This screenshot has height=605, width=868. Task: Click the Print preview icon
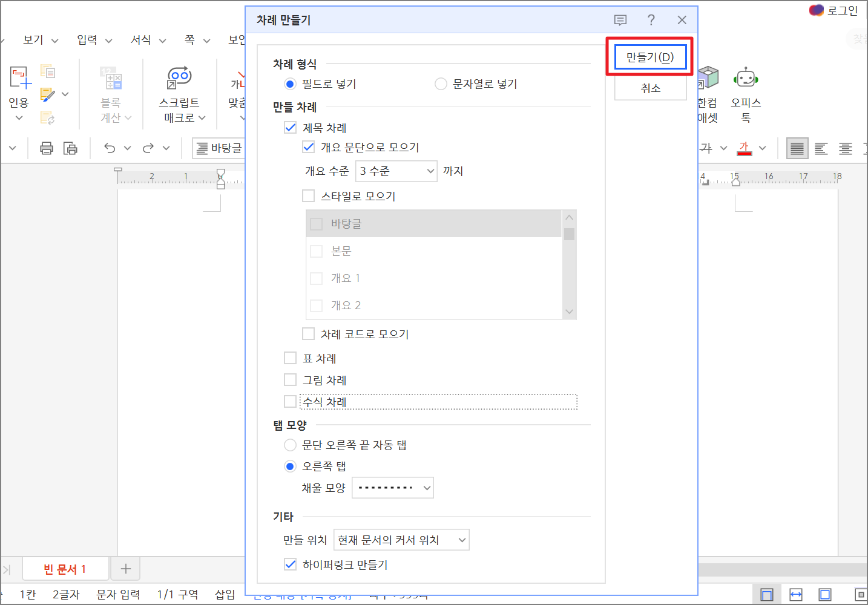pyautogui.click(x=71, y=148)
